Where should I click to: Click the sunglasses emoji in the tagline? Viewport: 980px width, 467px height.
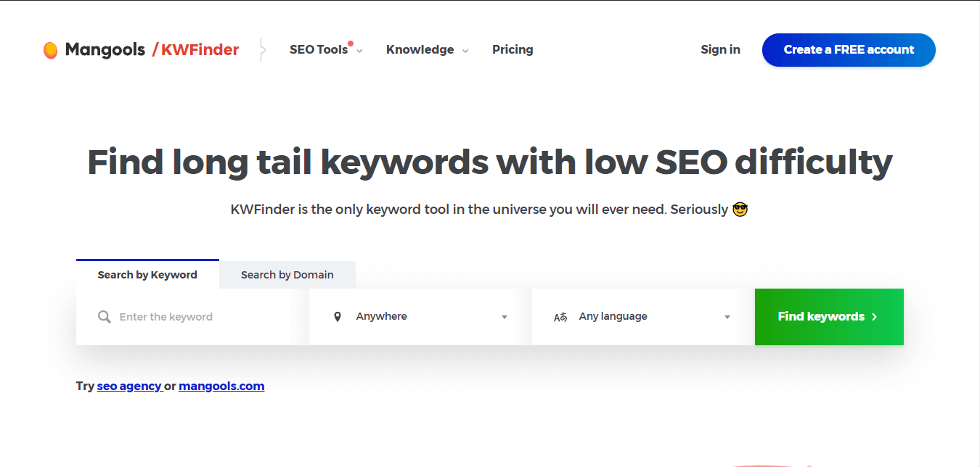pyautogui.click(x=740, y=210)
